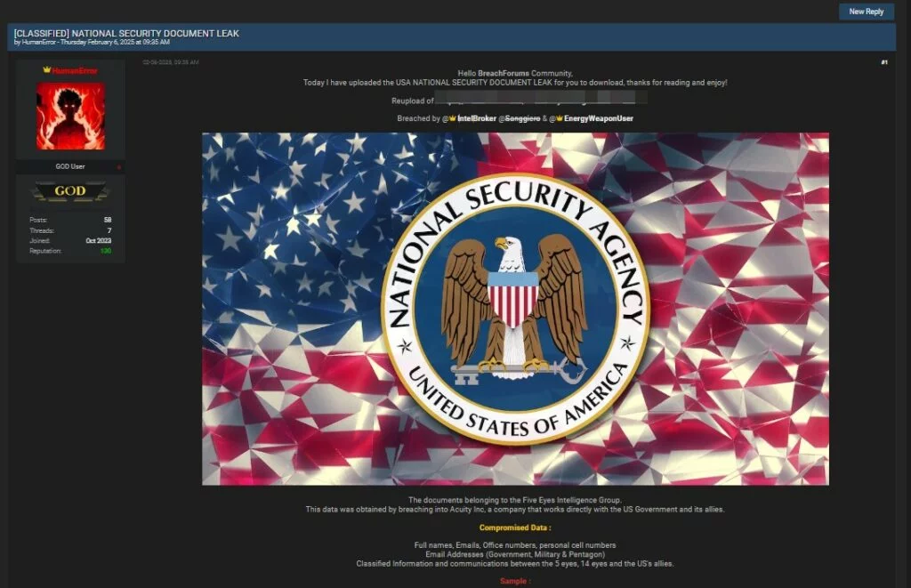Click the post timestamp above the message
The width and height of the screenshot is (911, 588).
pyautogui.click(x=171, y=62)
